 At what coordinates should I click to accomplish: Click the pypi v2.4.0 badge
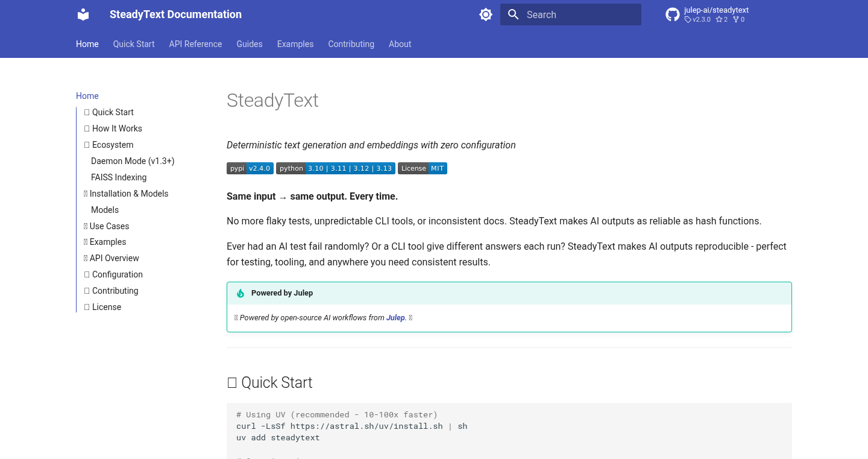pyautogui.click(x=250, y=168)
